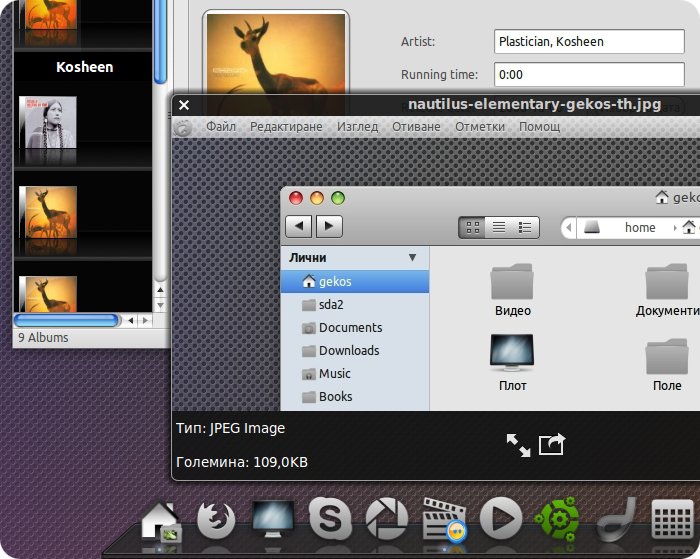Launch Skype from the dock
Image resolution: width=700 pixels, height=559 pixels.
tap(329, 520)
